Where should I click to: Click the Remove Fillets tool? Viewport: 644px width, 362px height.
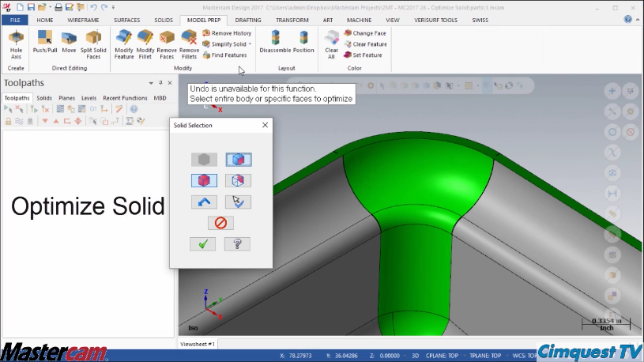coord(189,44)
